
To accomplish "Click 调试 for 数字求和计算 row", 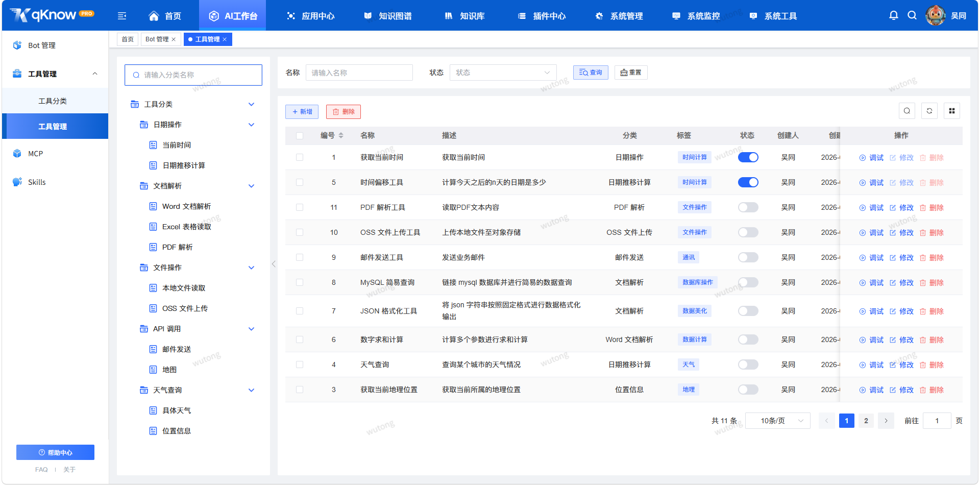I will [871, 340].
